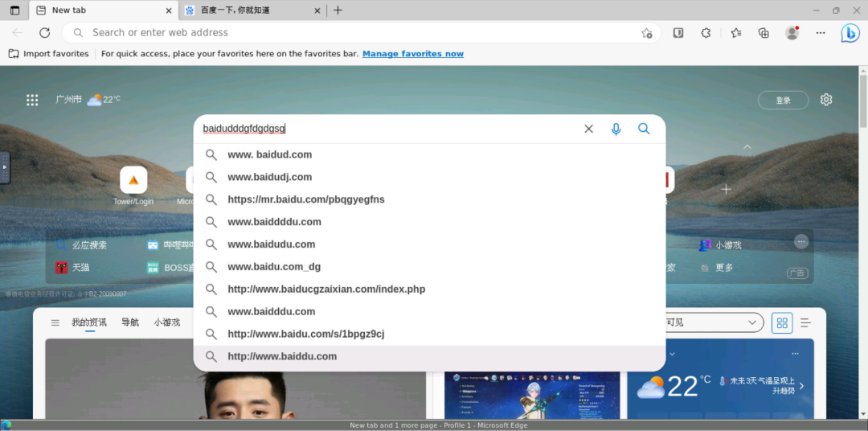
Task: Open a new tab with plus button
Action: click(338, 10)
